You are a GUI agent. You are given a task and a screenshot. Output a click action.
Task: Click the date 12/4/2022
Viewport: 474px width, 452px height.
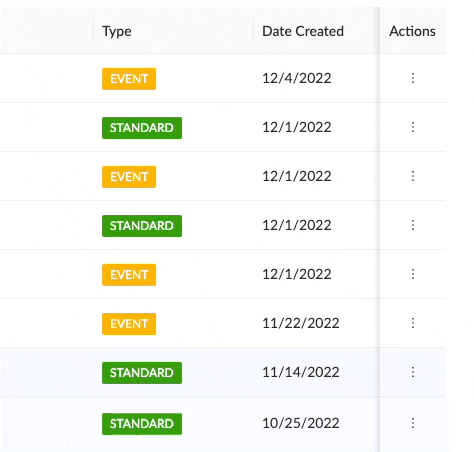tap(297, 78)
